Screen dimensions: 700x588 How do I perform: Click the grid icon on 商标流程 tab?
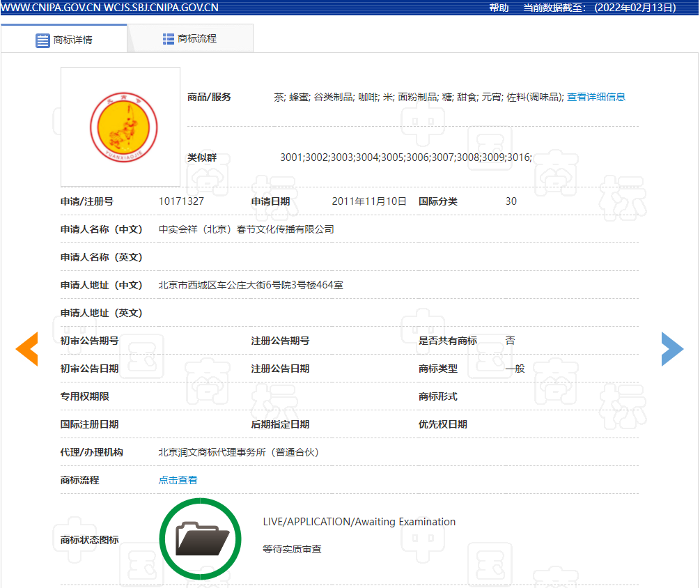coord(169,39)
